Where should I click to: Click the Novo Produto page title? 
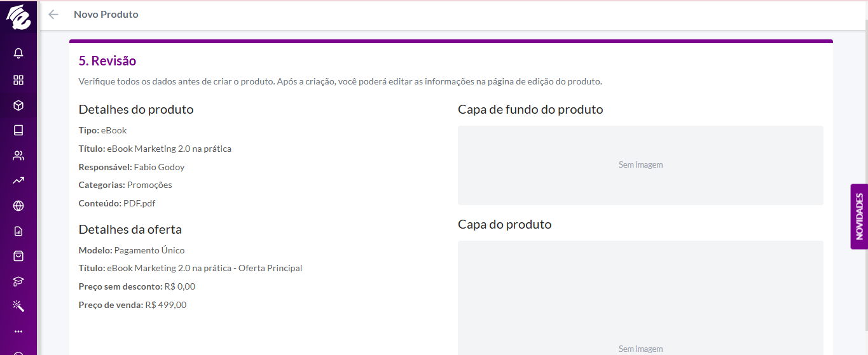point(106,15)
